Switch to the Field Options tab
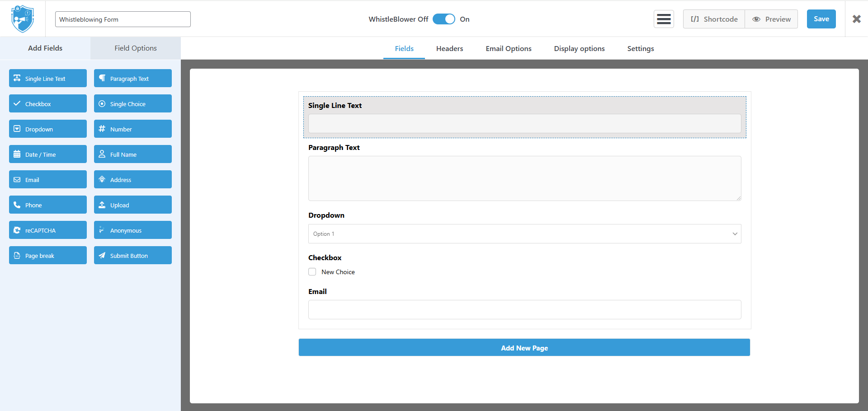Image resolution: width=868 pixels, height=411 pixels. pos(136,48)
